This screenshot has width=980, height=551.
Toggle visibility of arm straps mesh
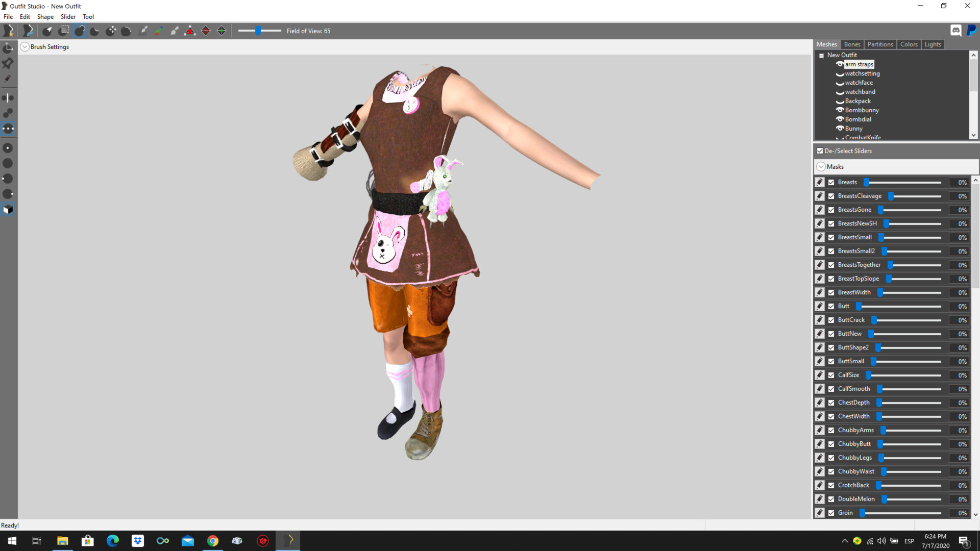840,64
